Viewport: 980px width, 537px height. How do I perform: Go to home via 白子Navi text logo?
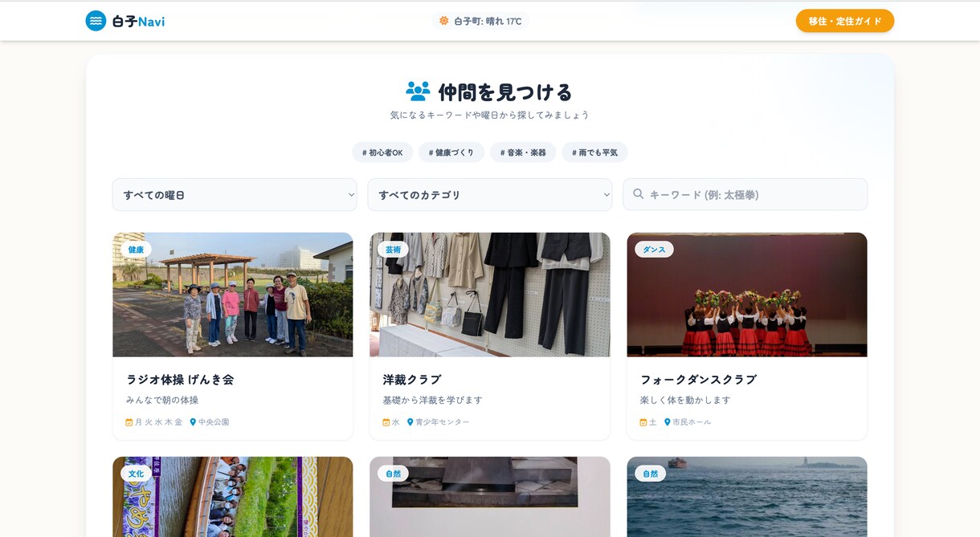pyautogui.click(x=138, y=22)
